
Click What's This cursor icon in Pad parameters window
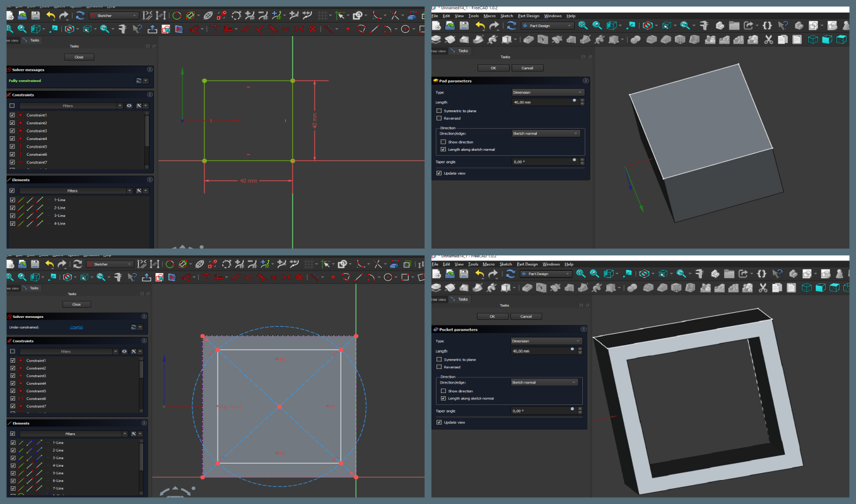pyautogui.click(x=783, y=25)
